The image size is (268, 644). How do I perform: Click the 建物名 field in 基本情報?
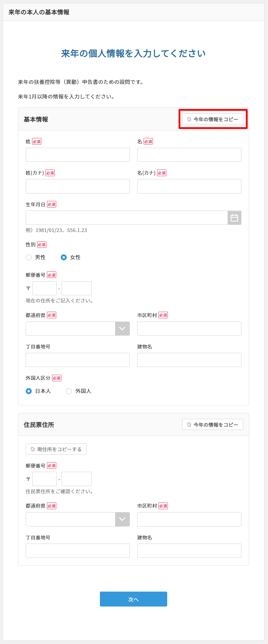[189, 360]
